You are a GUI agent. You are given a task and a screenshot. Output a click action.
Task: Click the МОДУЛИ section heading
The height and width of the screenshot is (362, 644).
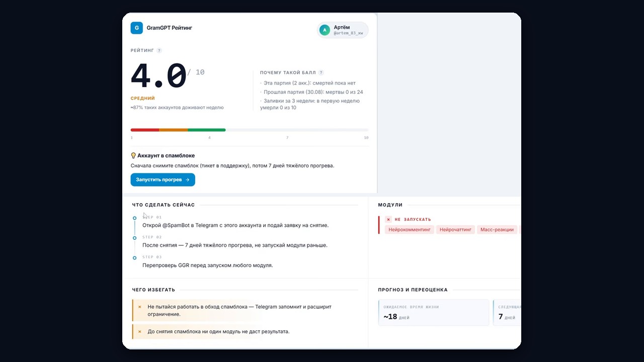pos(390,205)
